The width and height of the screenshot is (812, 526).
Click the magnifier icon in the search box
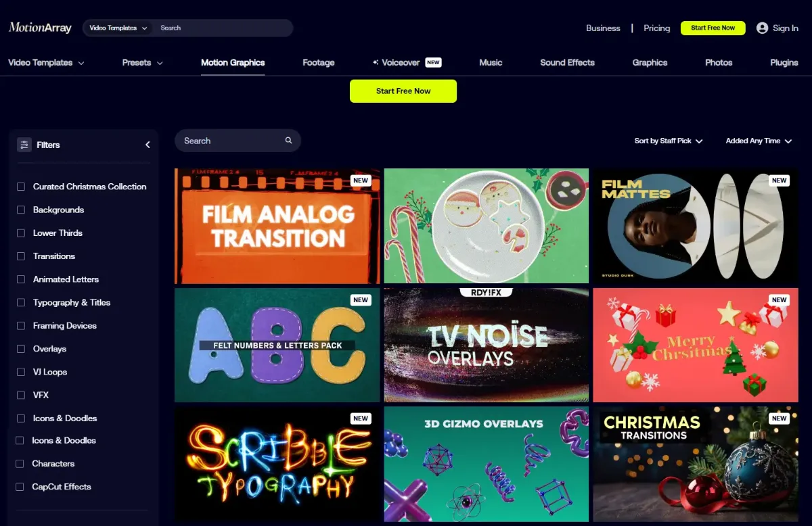click(x=289, y=141)
